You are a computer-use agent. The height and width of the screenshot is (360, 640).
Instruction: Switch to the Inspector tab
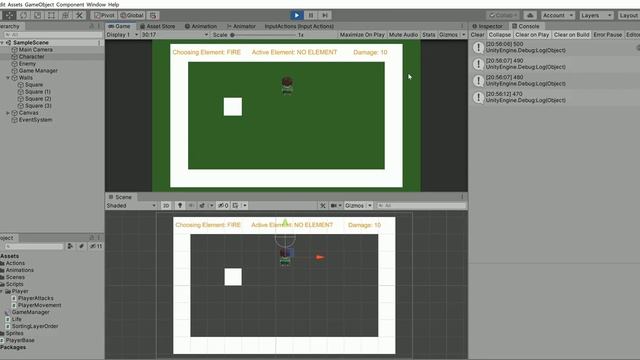487,26
